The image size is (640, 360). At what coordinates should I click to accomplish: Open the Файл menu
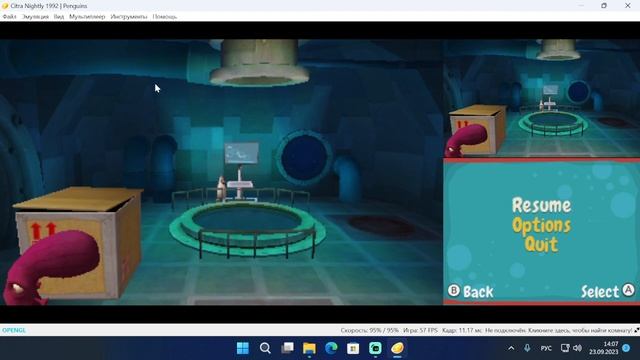coord(9,17)
